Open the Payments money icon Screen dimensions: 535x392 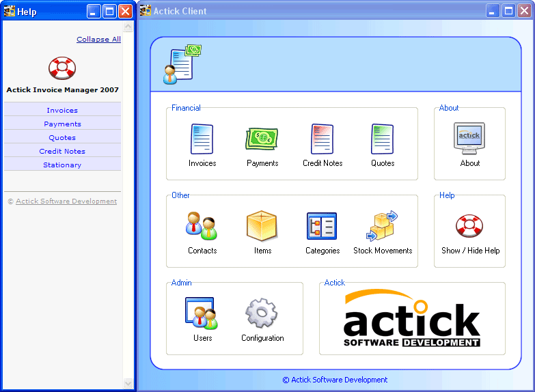(262, 139)
